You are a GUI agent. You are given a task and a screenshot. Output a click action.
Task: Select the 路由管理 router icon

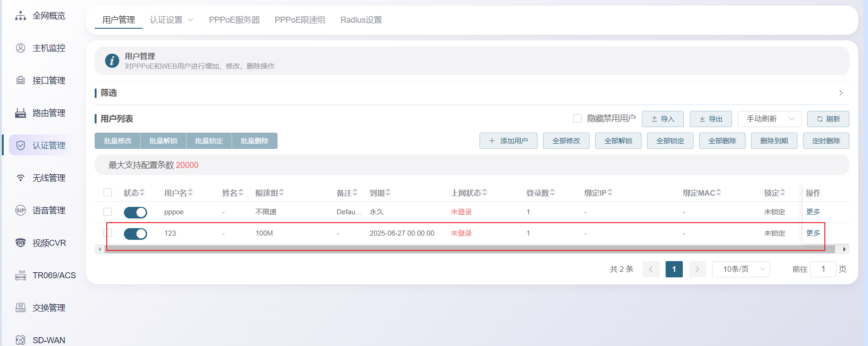[x=20, y=113]
